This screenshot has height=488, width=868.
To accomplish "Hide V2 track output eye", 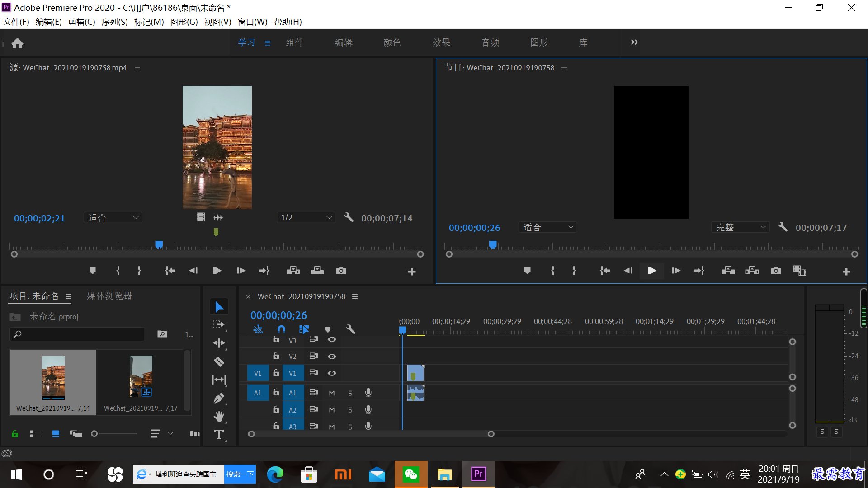I will coord(332,357).
